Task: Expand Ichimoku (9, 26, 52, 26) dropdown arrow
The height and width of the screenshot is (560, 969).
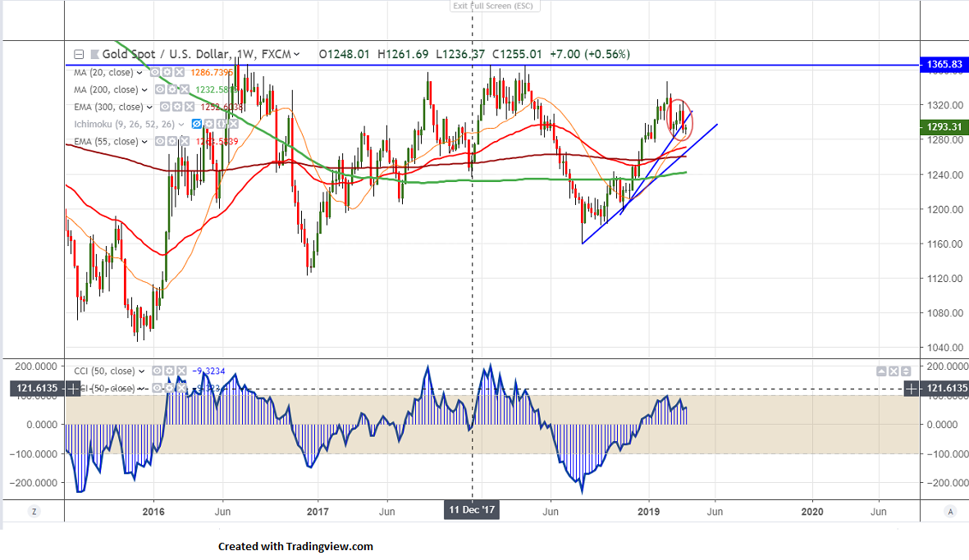Action: [x=181, y=125]
